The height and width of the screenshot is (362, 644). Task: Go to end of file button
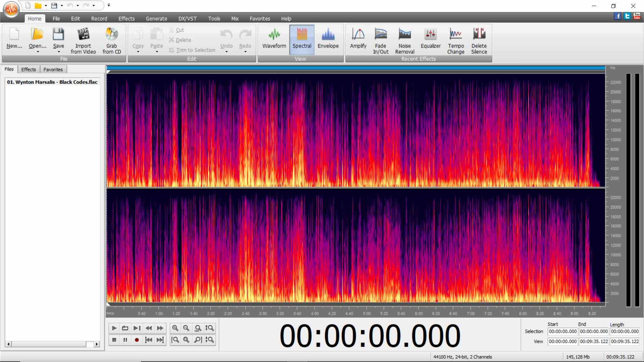160,340
